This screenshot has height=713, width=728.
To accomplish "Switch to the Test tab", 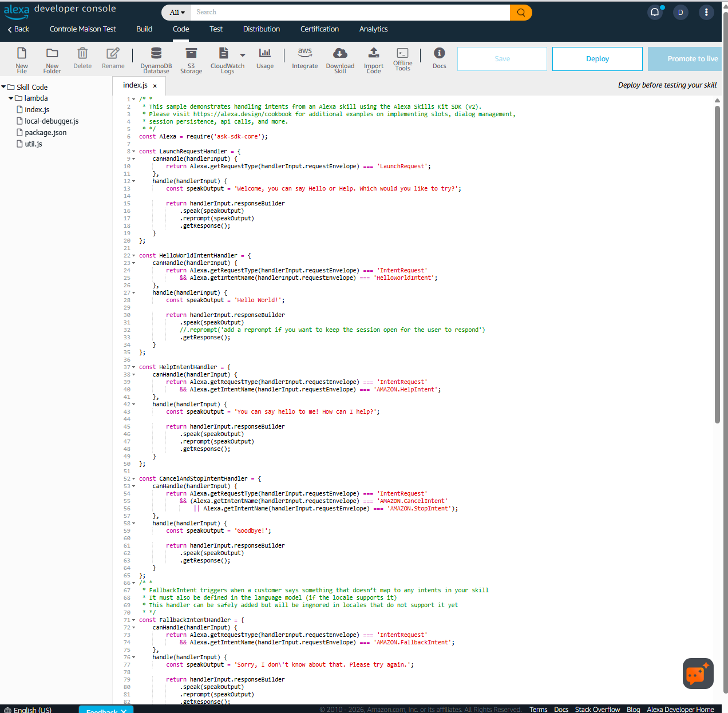I will (216, 29).
